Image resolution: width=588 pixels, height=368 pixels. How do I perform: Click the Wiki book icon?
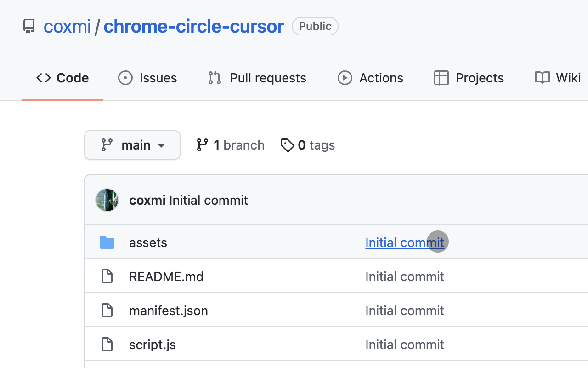pos(543,78)
